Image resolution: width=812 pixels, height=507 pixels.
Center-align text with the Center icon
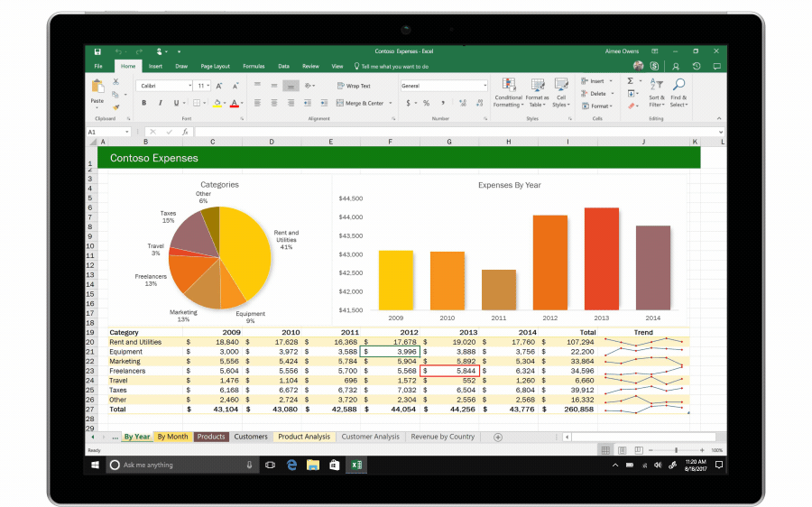[274, 103]
